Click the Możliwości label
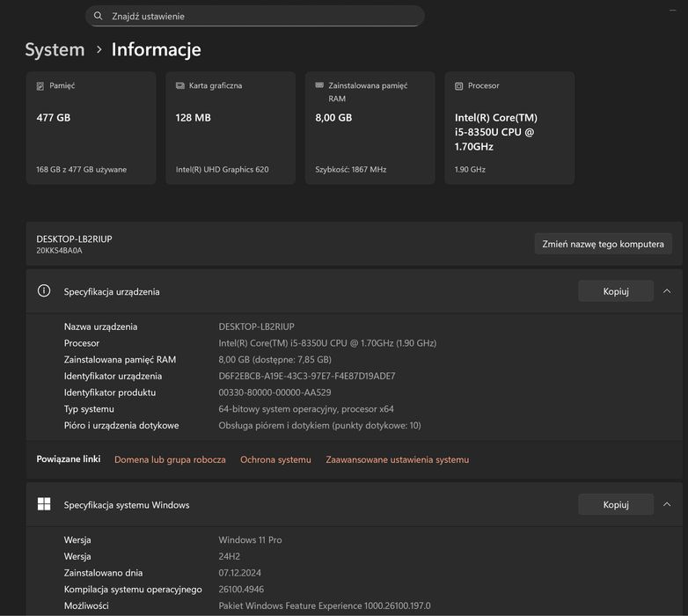 [x=86, y=605]
